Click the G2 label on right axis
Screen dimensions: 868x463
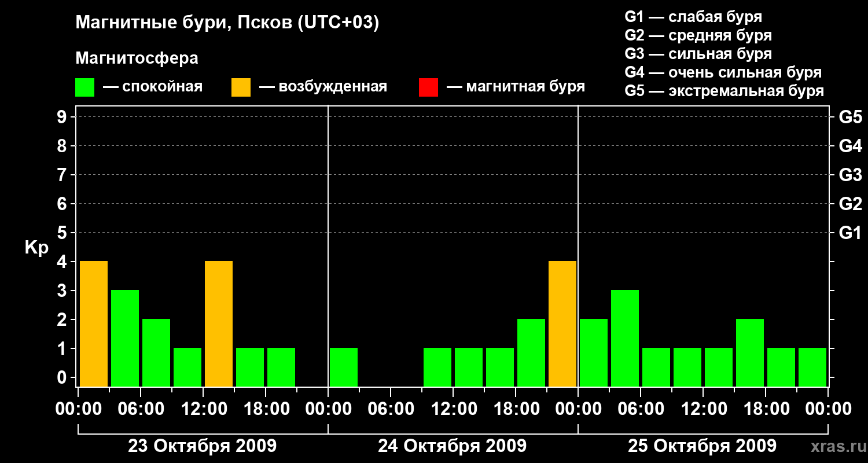pyautogui.click(x=850, y=204)
